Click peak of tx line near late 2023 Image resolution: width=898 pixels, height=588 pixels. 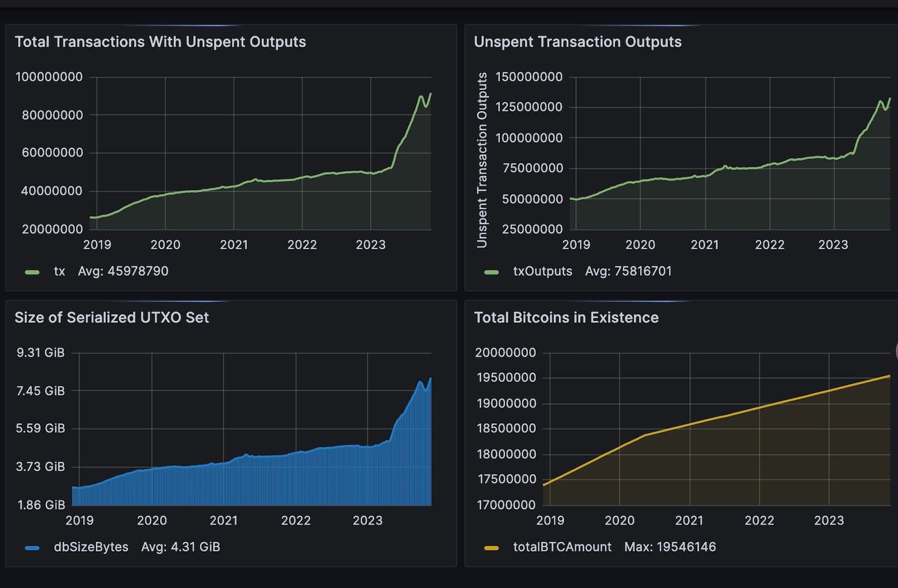(421, 96)
